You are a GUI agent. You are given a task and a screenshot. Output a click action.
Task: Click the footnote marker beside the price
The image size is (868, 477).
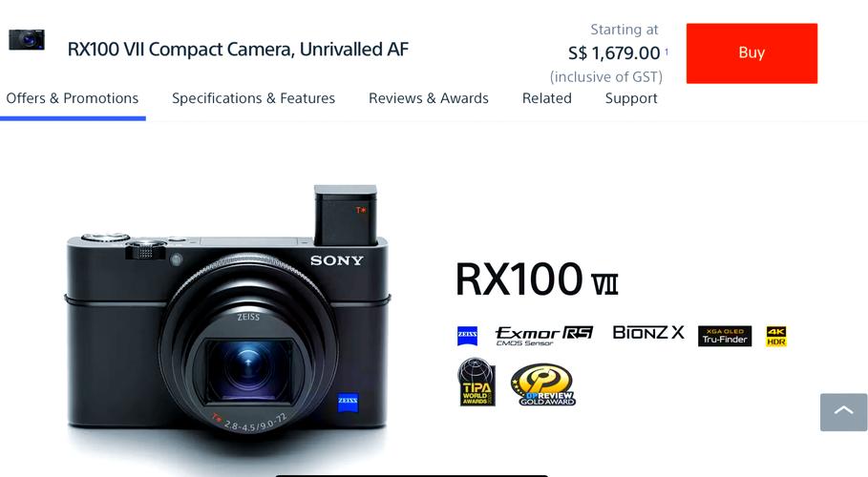click(x=667, y=52)
